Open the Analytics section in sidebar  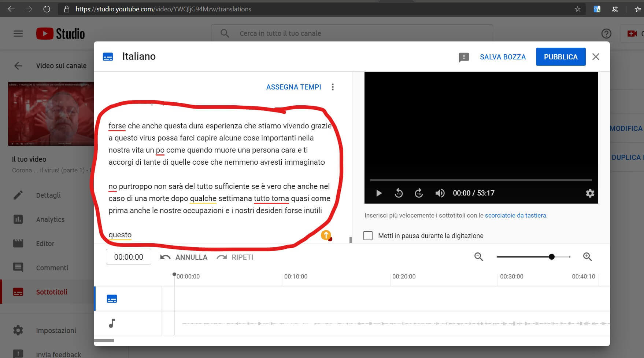coord(50,219)
